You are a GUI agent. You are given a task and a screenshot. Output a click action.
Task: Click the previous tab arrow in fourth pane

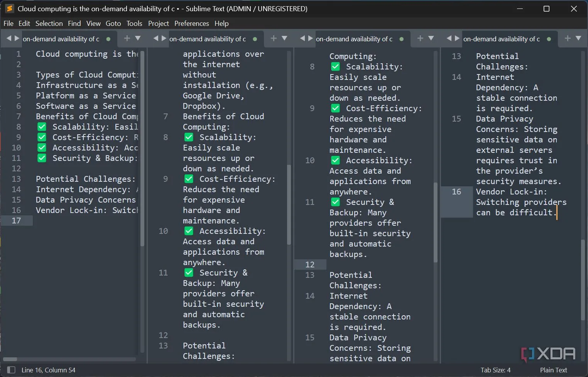tap(449, 39)
